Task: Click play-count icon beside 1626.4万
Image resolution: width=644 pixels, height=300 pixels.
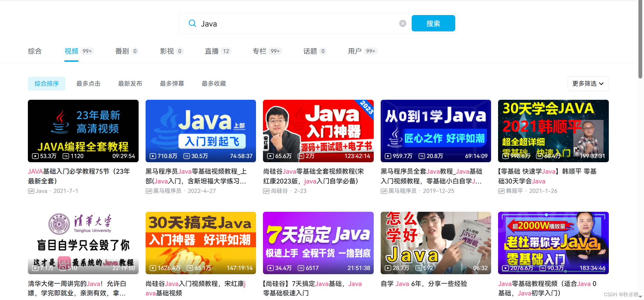Action: pos(153,268)
